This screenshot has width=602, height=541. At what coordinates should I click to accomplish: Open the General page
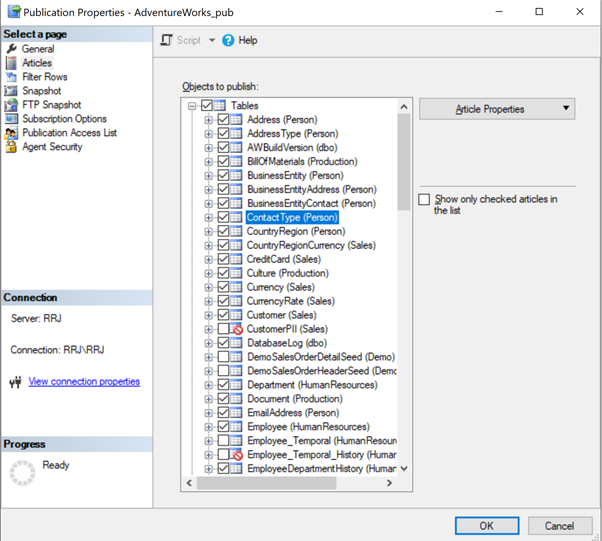pos(38,49)
